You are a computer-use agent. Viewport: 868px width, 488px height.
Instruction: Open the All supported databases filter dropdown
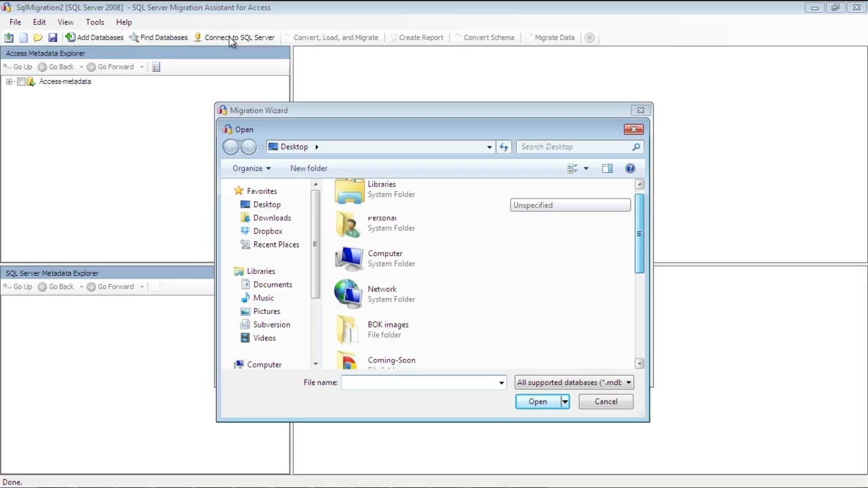coord(574,382)
